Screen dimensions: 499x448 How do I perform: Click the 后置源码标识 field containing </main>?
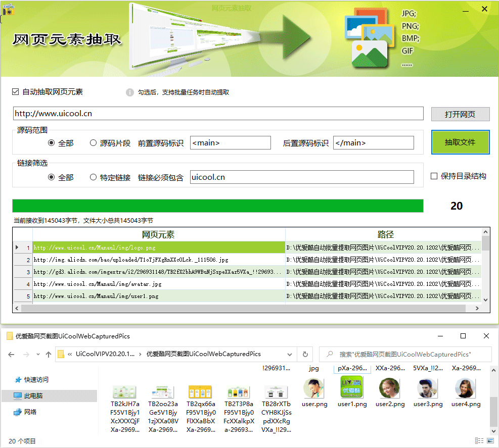(x=373, y=143)
